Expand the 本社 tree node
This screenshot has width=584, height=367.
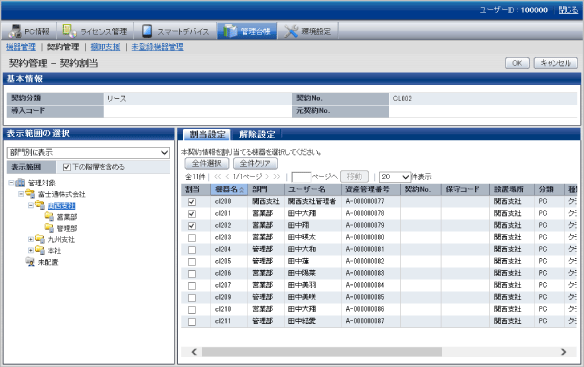[31, 250]
